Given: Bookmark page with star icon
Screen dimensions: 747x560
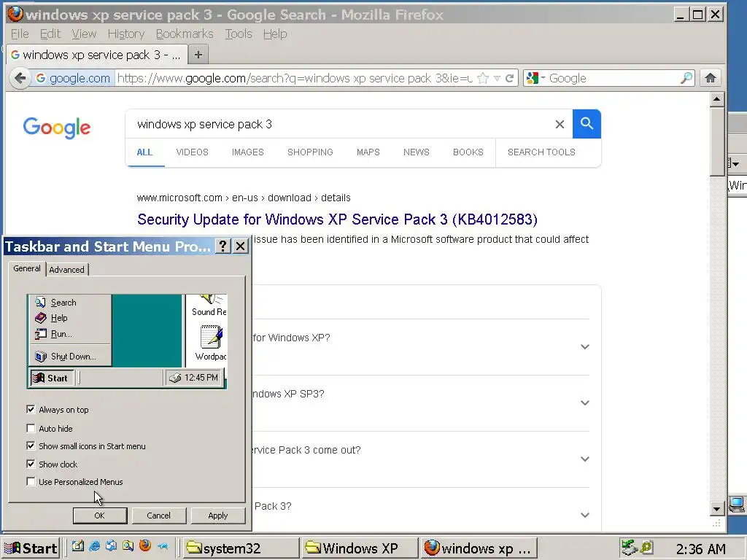Looking at the screenshot, I should (483, 79).
